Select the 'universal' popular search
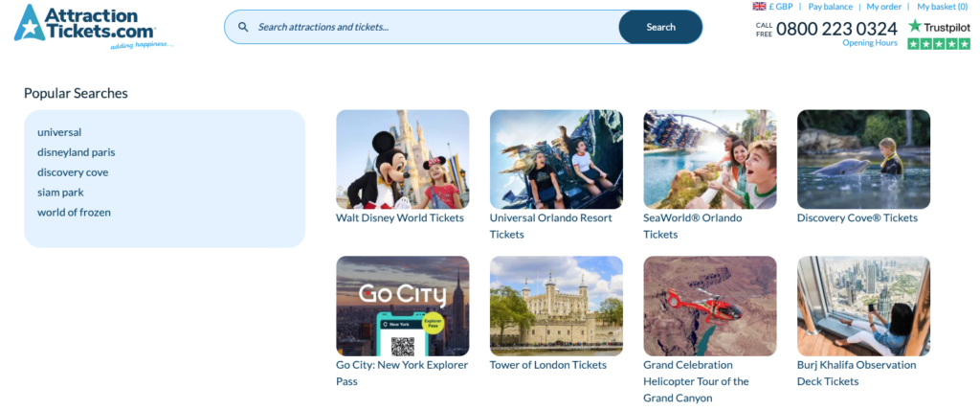The image size is (980, 410). tap(59, 132)
